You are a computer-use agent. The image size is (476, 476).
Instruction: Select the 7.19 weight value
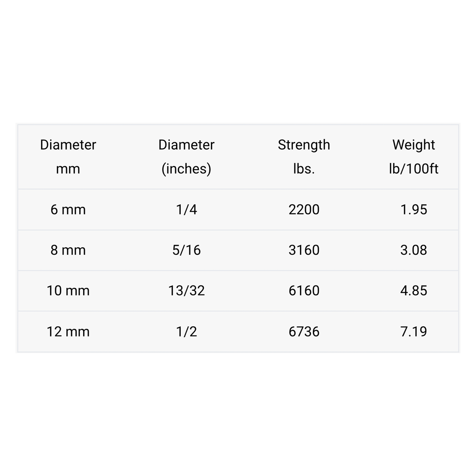(x=414, y=332)
